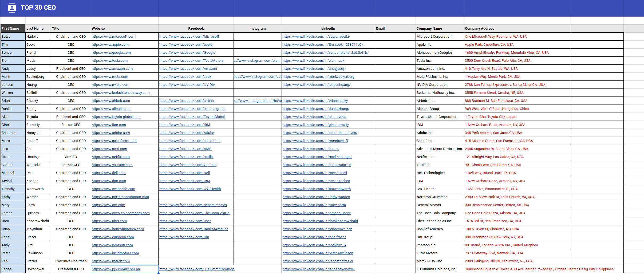
Task: Open the apple.com website link
Action: click(x=110, y=45)
